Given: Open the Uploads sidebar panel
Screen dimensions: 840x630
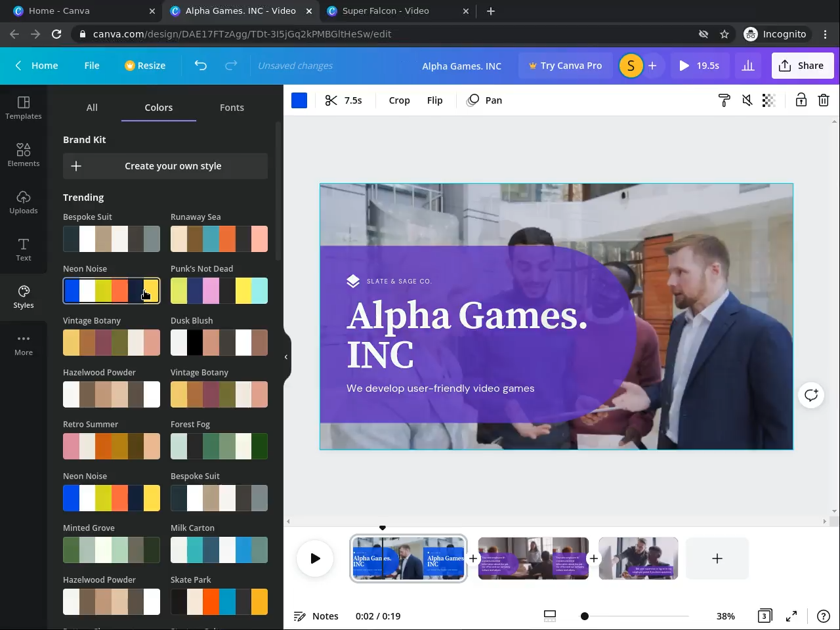Looking at the screenshot, I should click(24, 202).
